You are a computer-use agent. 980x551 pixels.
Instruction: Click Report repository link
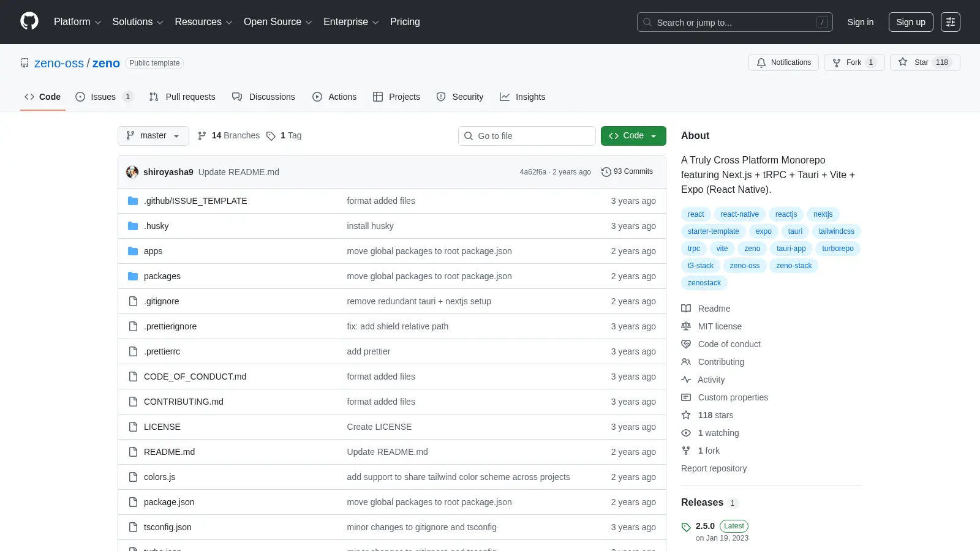[x=714, y=468]
